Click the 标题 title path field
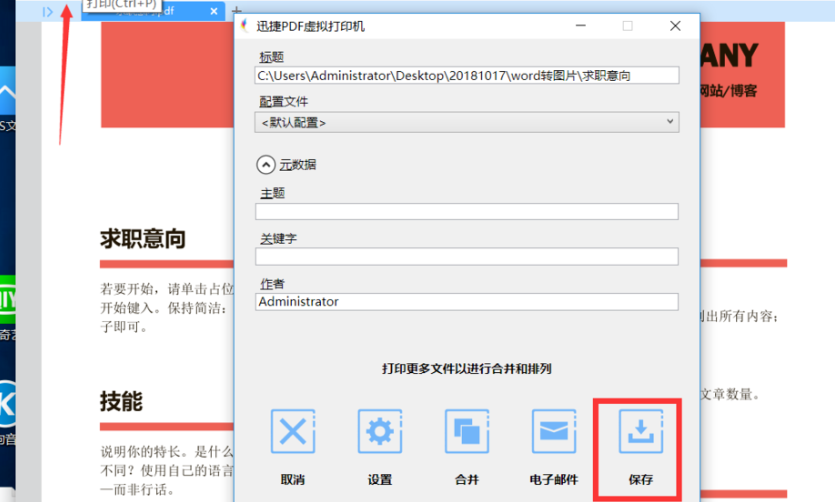 (x=467, y=75)
